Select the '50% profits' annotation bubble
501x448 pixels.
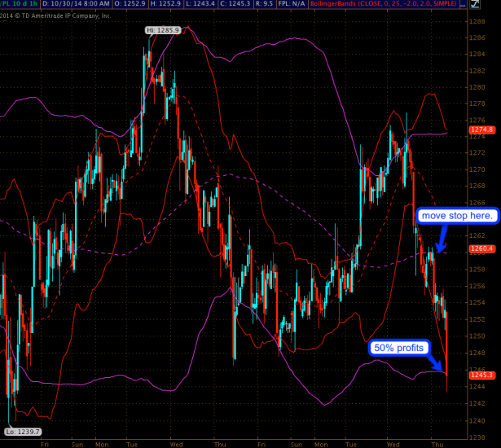[398, 347]
